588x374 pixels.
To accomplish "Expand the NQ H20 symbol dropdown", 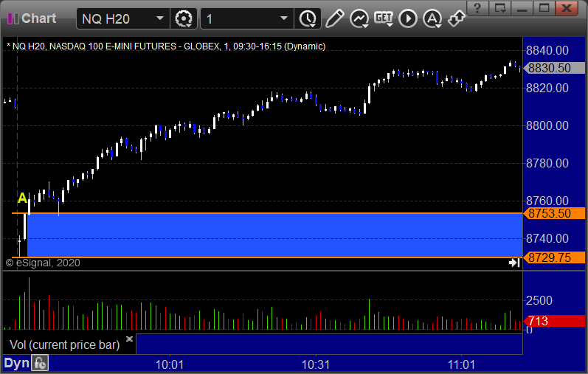I will 160,18.
